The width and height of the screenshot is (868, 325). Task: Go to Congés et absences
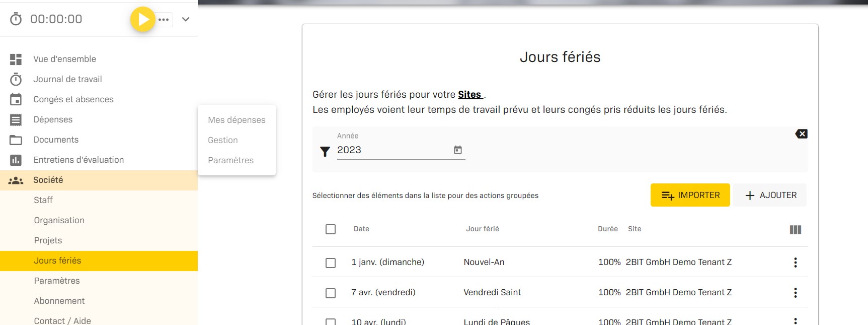coord(73,99)
